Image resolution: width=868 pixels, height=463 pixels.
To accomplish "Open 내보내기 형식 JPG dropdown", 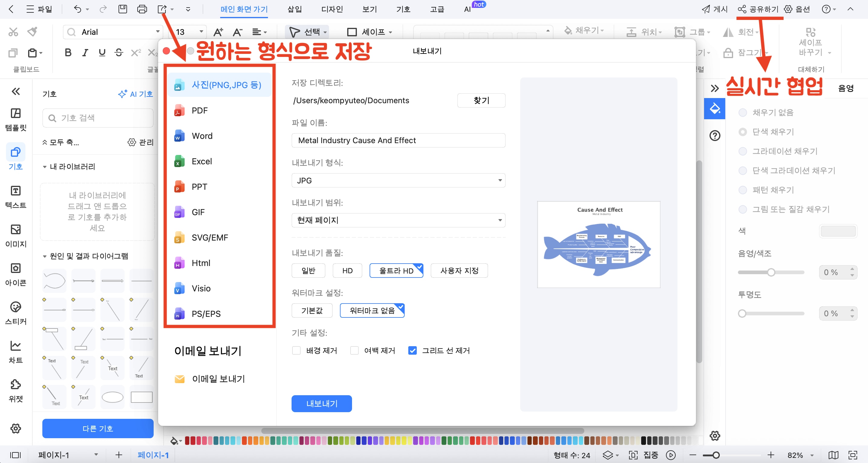I will 398,180.
